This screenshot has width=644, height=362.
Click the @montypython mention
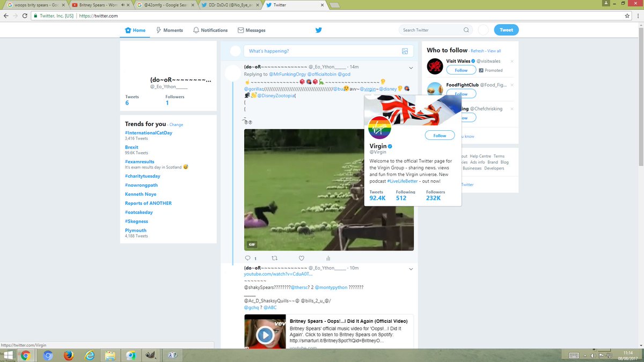pos(331,287)
